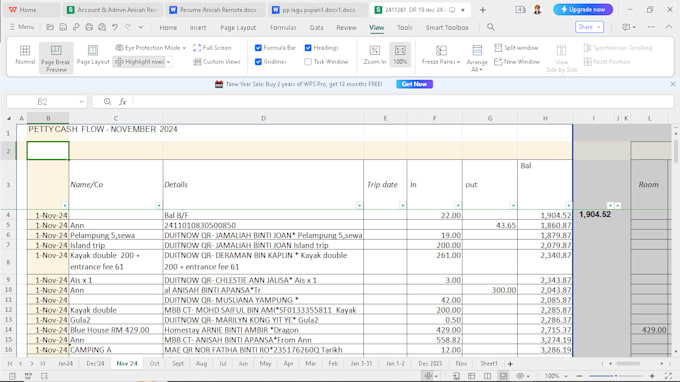Open the Data ribbon tab
Image resolution: width=680 pixels, height=382 pixels.
(x=317, y=27)
